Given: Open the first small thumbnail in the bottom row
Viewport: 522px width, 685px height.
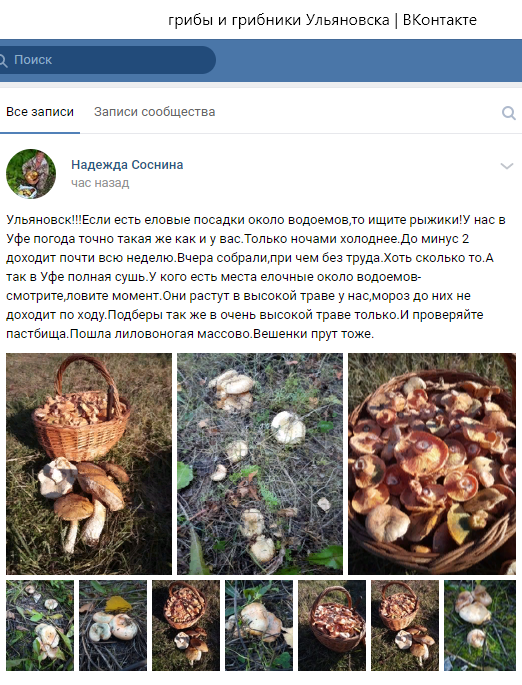Looking at the screenshot, I should coord(40,626).
